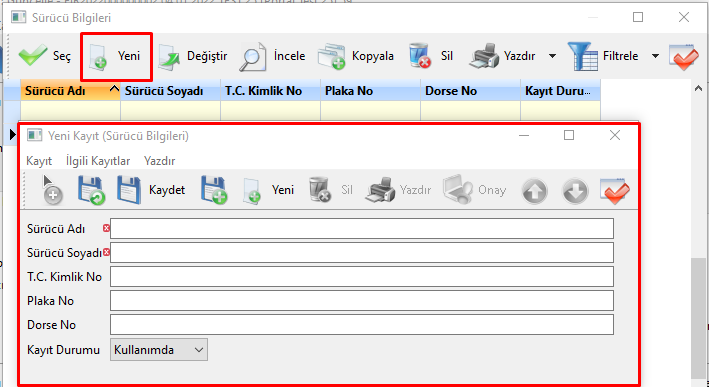Click the Sürücü Soyadı column header
Image resolution: width=709 pixels, height=387 pixels.
pos(170,91)
